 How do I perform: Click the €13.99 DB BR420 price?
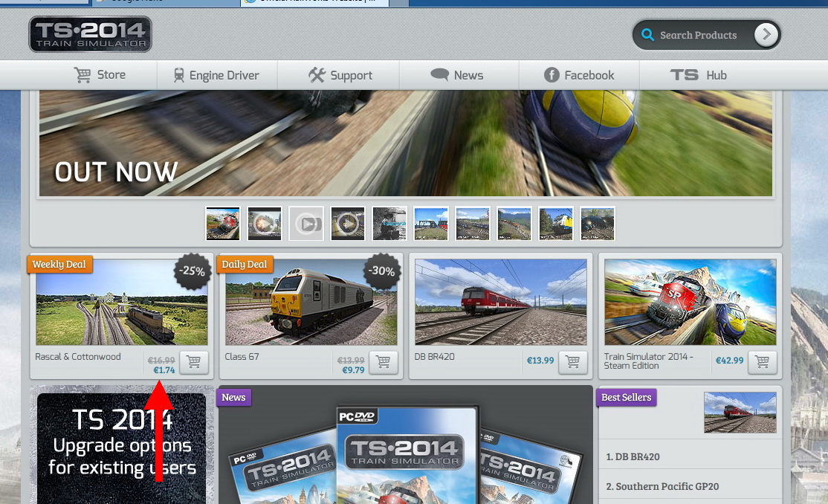(x=540, y=361)
